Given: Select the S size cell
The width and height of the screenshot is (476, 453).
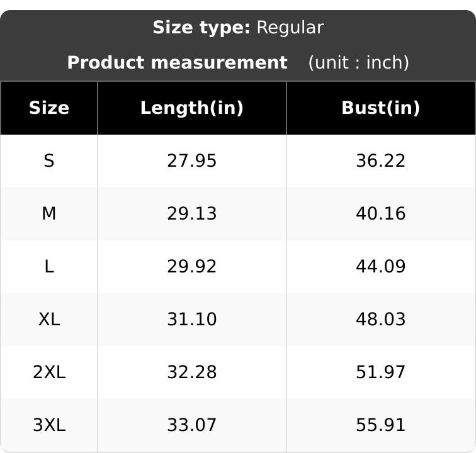Looking at the screenshot, I should pyautogui.click(x=49, y=161).
